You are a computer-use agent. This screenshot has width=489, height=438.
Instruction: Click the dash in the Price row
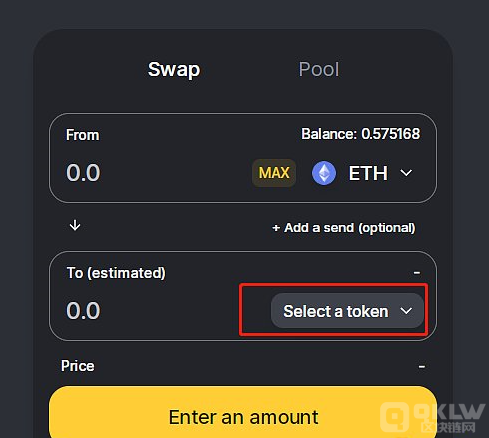[x=422, y=367]
